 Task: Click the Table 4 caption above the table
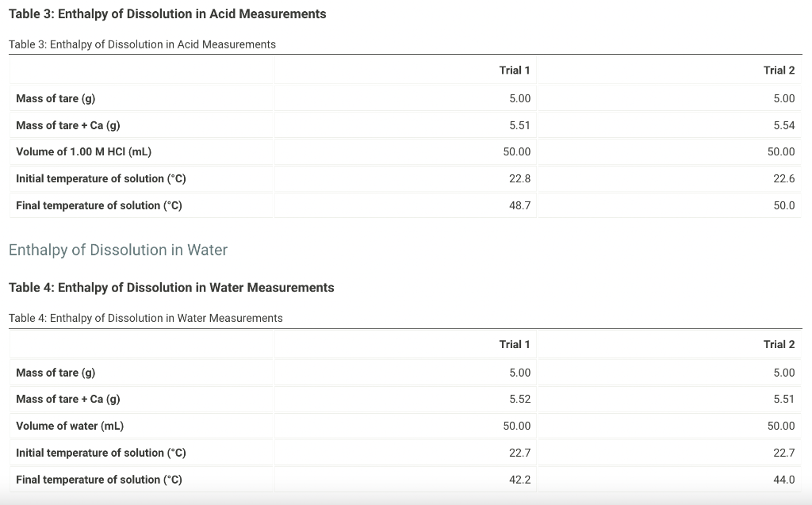[x=145, y=318]
